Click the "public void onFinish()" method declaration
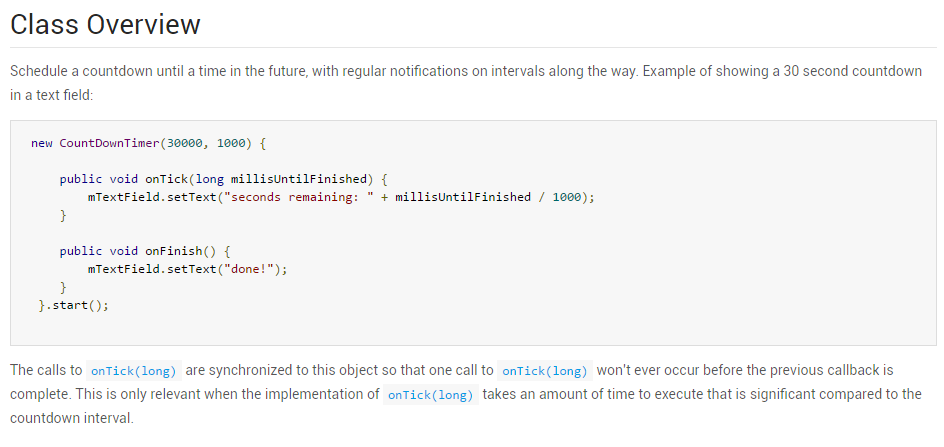 (148, 251)
